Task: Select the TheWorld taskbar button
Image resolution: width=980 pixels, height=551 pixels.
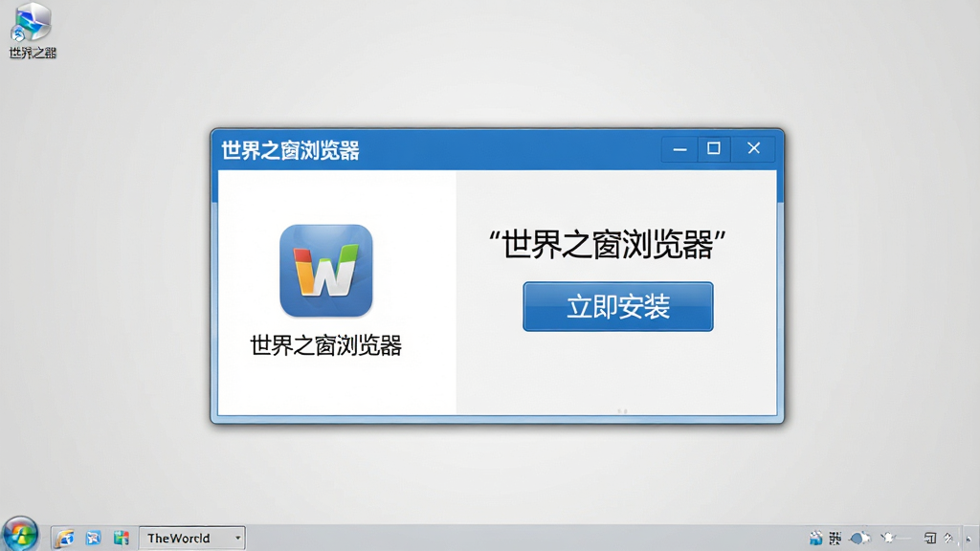Action: 191,538
